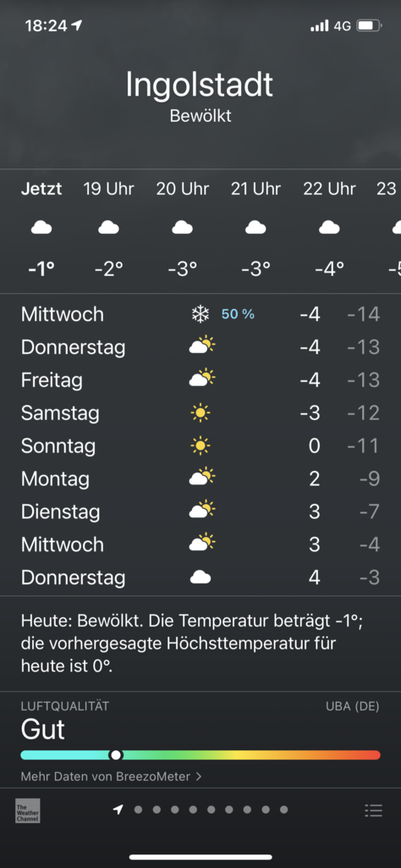401x868 pixels.
Task: Tap the 50 % precipitation label
Action: (x=238, y=314)
